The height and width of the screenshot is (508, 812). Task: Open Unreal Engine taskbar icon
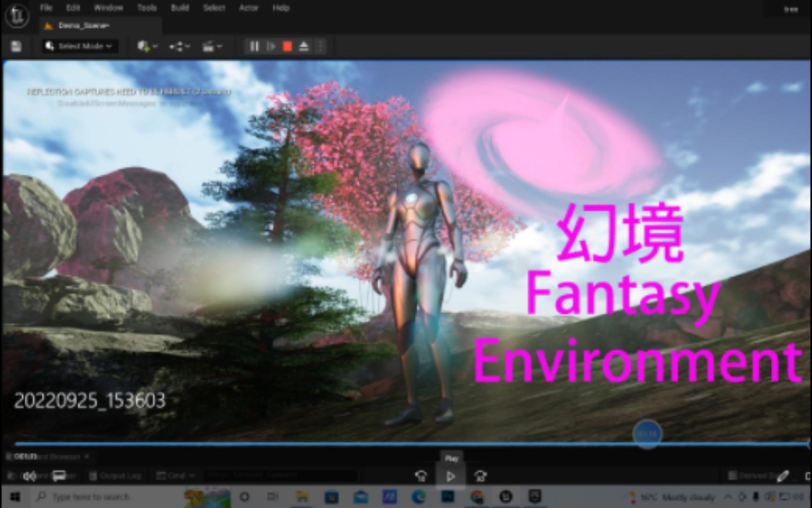tap(506, 497)
